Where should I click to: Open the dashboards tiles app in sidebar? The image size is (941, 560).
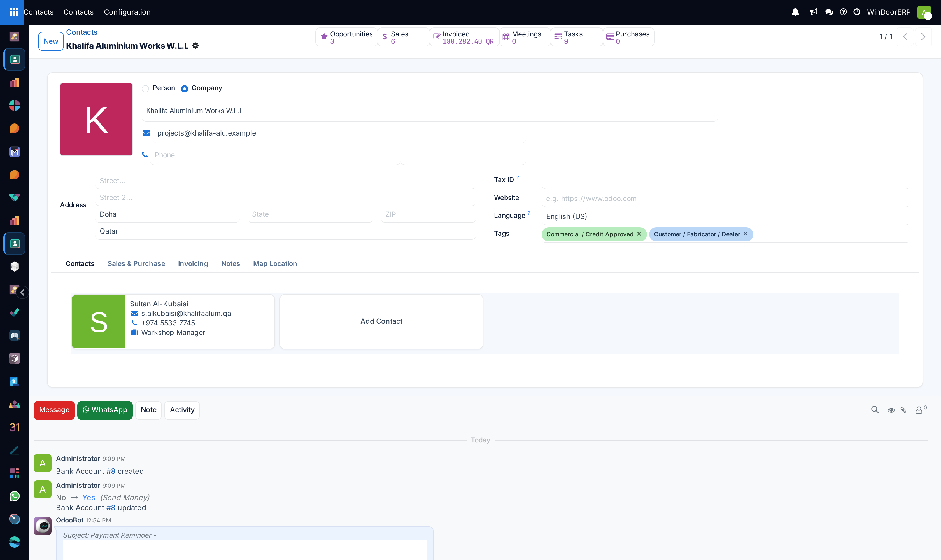click(x=14, y=473)
